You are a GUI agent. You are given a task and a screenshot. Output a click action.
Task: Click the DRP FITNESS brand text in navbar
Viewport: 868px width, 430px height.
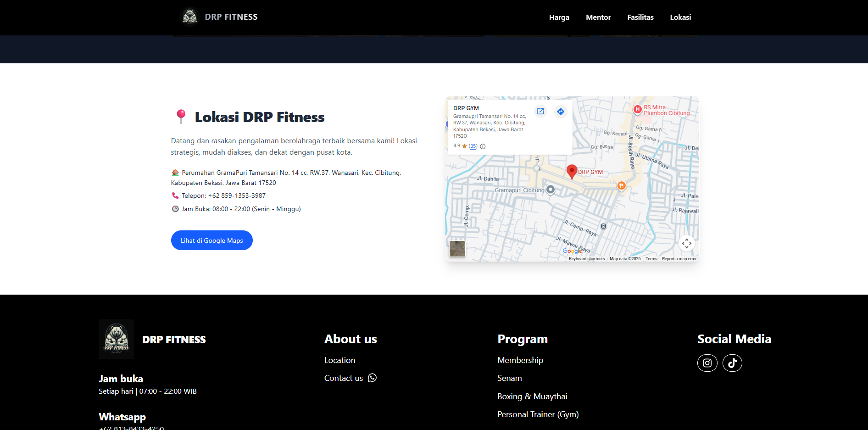coord(231,17)
